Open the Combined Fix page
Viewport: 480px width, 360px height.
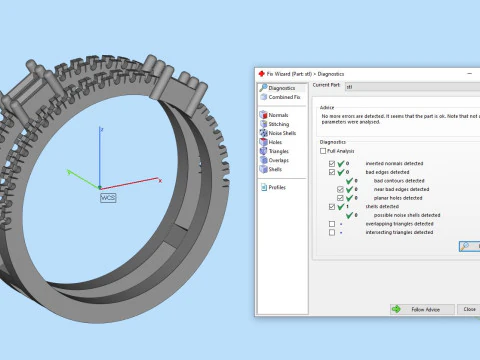(284, 97)
